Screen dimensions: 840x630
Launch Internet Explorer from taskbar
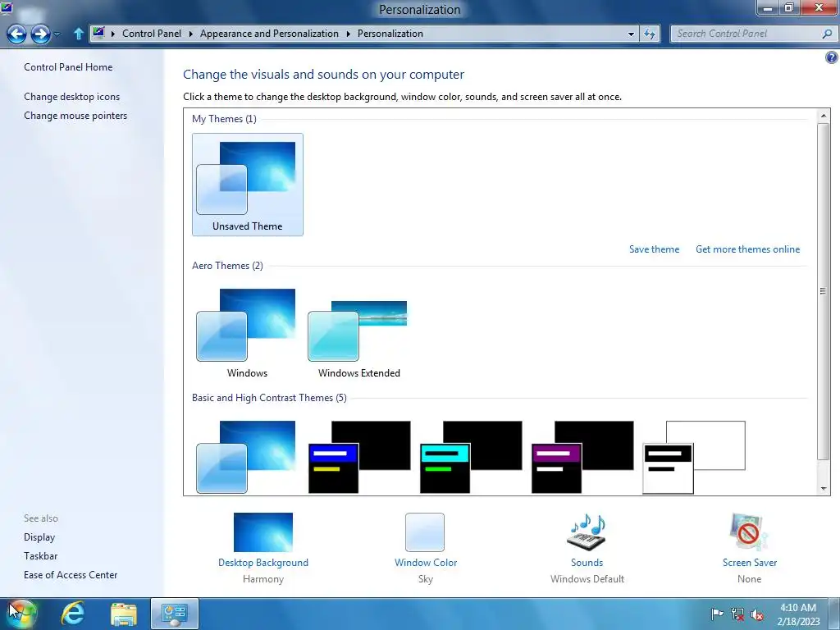click(73, 614)
